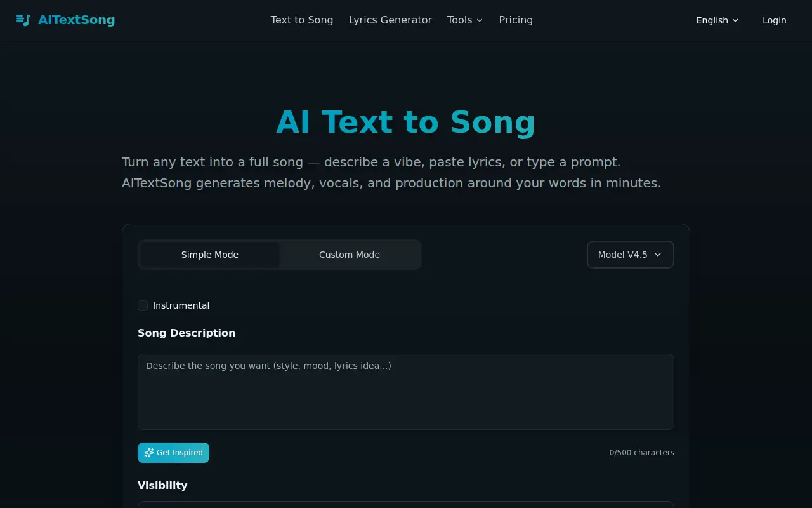This screenshot has height=508, width=812.
Task: Focus the Song Description text area
Action: click(x=406, y=392)
